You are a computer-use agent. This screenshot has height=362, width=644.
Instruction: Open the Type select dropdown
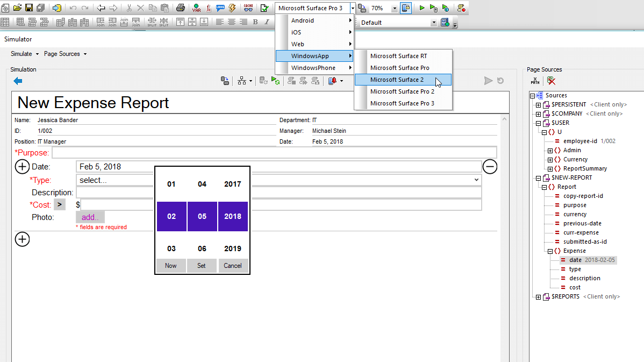(x=278, y=180)
